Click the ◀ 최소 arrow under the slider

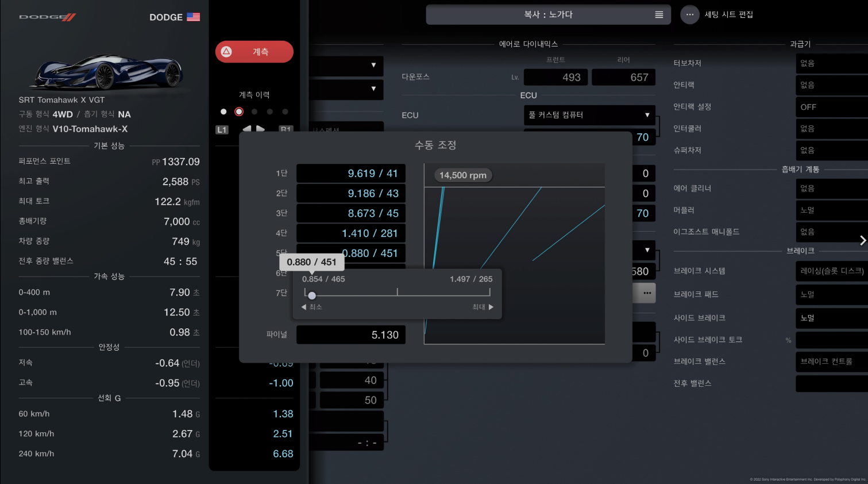click(x=311, y=307)
